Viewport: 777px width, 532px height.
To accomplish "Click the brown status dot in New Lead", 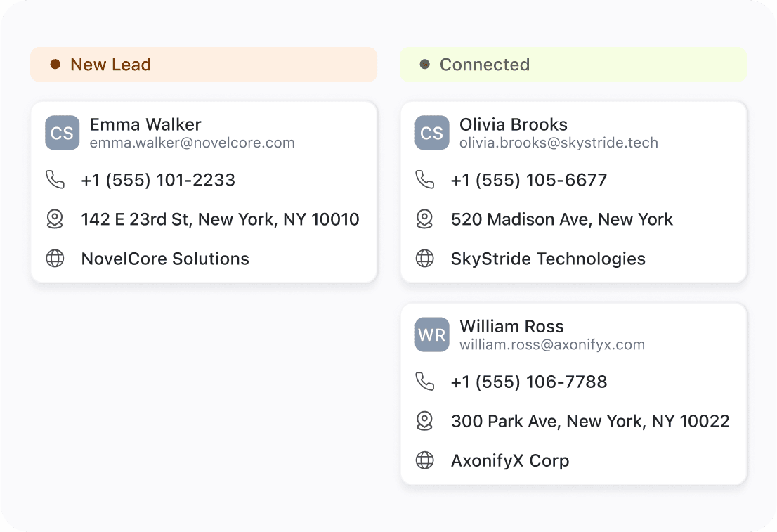I will pyautogui.click(x=55, y=64).
